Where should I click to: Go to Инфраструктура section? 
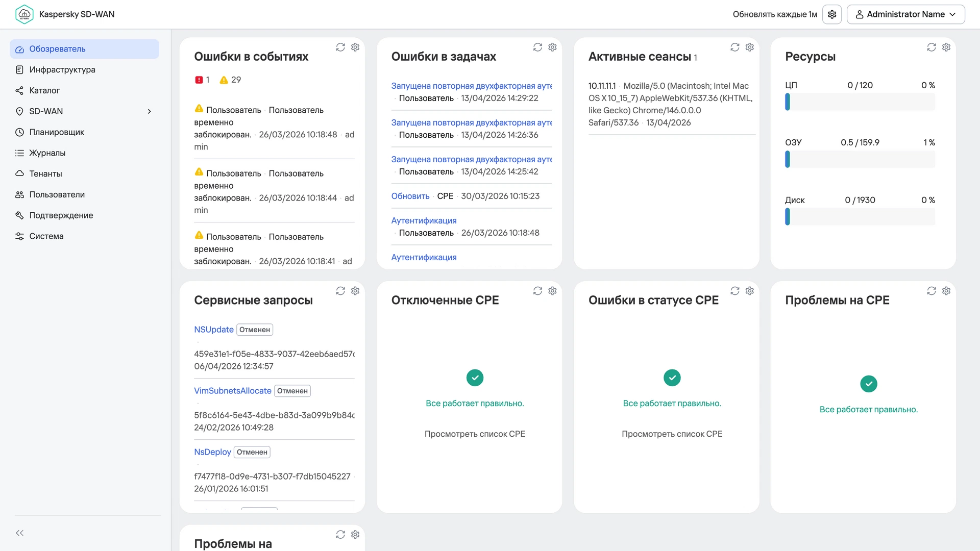click(x=84, y=70)
